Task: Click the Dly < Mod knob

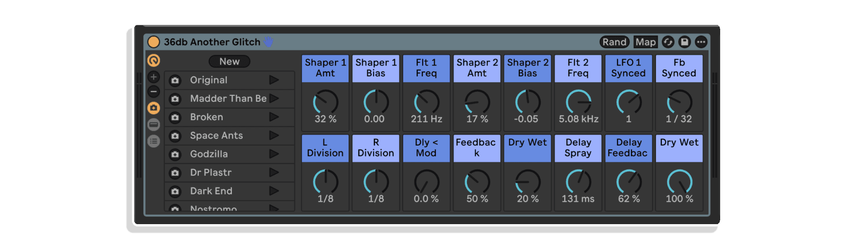Action: point(427,182)
